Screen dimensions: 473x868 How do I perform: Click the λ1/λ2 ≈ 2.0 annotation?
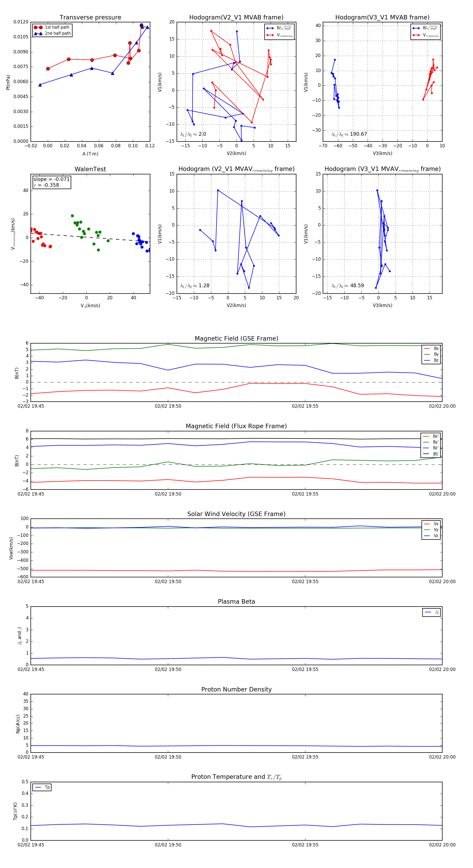193,134
